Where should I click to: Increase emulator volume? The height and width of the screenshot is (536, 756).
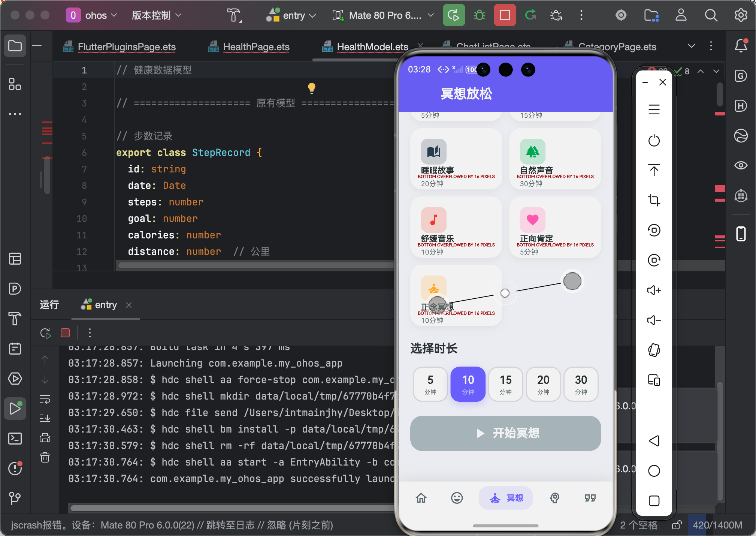[x=654, y=290]
